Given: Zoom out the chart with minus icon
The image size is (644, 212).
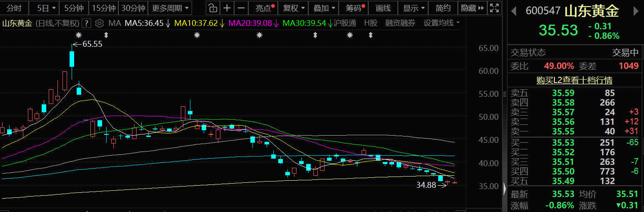Looking at the screenshot, I should 241,8.
